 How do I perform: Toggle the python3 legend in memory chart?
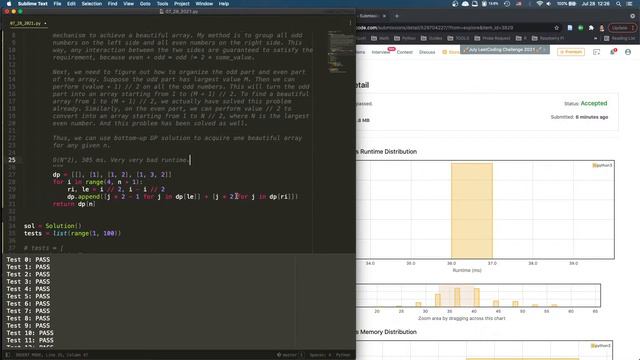click(x=601, y=346)
